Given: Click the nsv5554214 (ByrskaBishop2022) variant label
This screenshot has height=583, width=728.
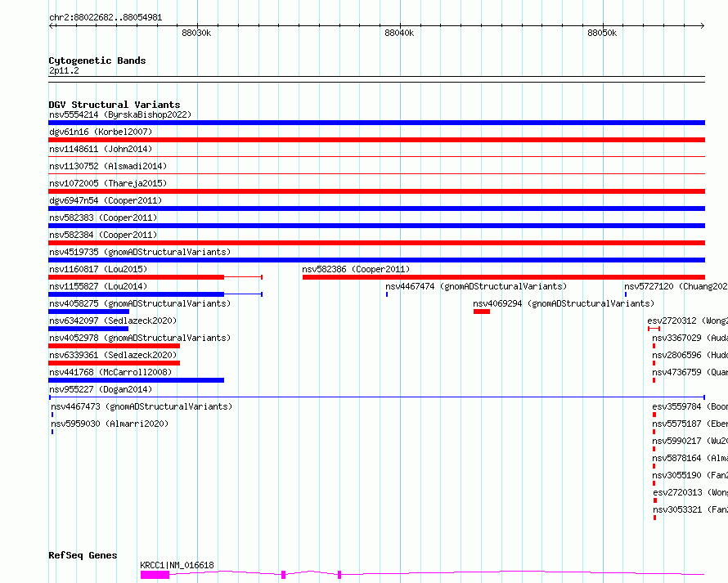Looking at the screenshot, I should coord(120,114).
